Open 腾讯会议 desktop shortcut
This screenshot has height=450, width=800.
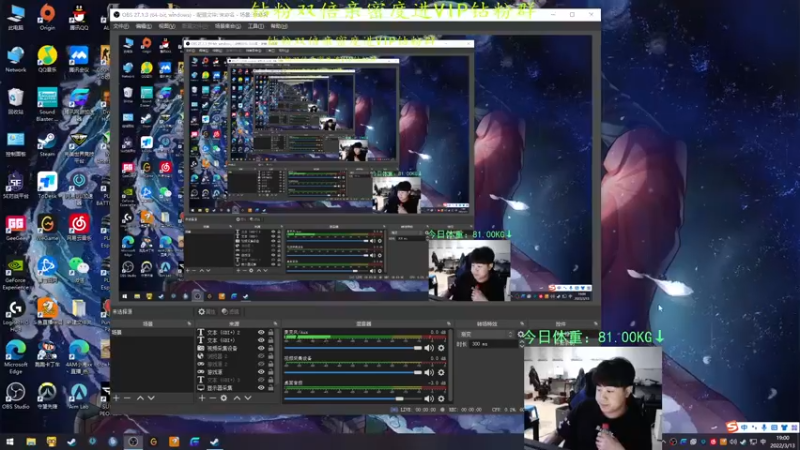[79, 59]
